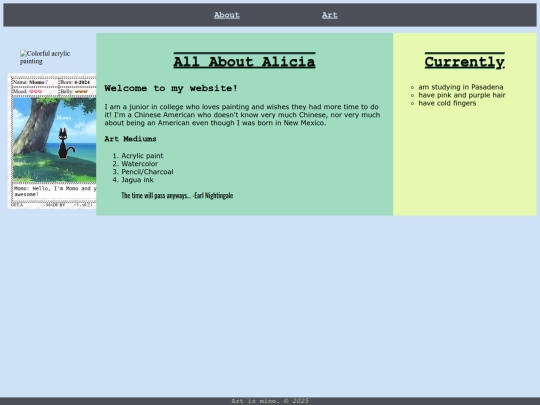Click the 'Welcome to my website!' subheading
540x405 pixels.
click(x=171, y=88)
